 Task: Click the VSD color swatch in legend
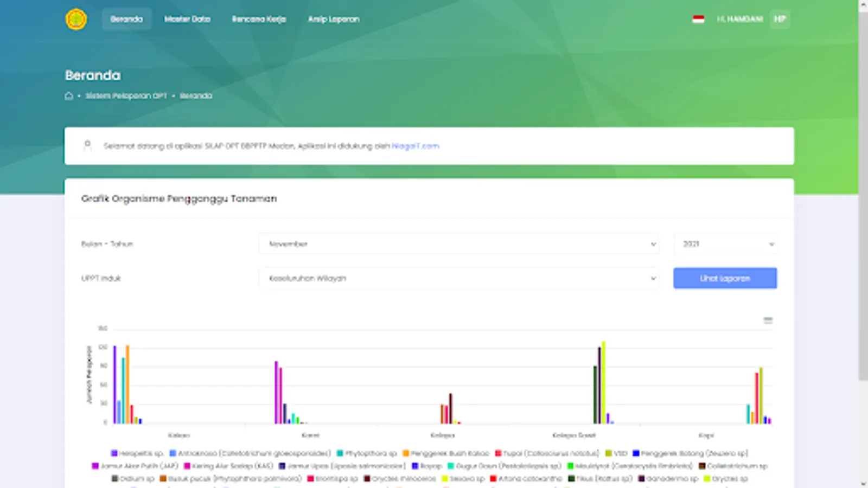tap(609, 453)
